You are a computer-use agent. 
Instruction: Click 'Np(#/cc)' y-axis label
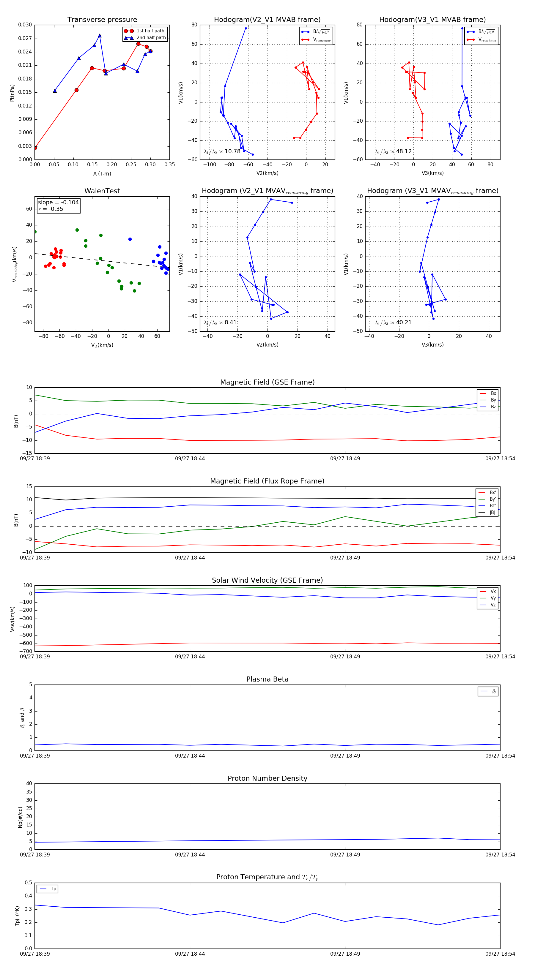tap(20, 817)
